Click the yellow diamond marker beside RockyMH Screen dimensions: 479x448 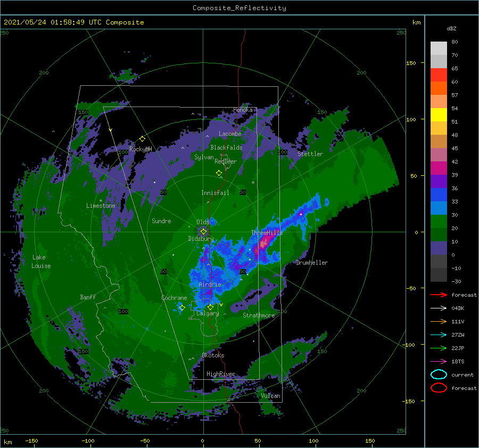[142, 139]
